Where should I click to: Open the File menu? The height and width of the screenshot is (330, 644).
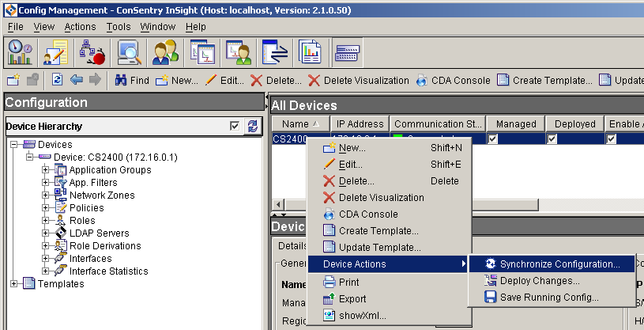tap(16, 27)
